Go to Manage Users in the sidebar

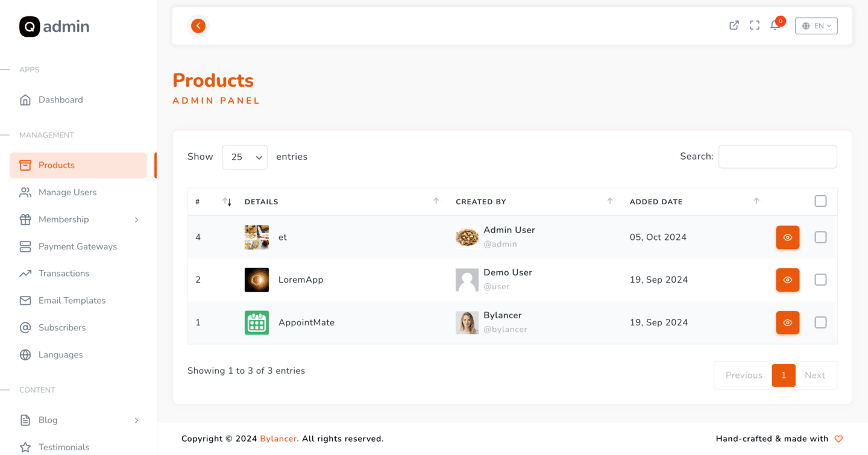[68, 192]
